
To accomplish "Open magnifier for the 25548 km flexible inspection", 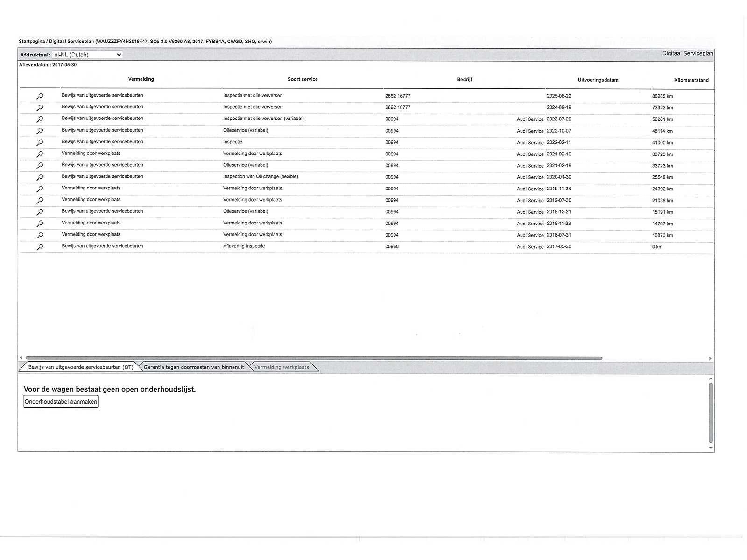I will (40, 177).
